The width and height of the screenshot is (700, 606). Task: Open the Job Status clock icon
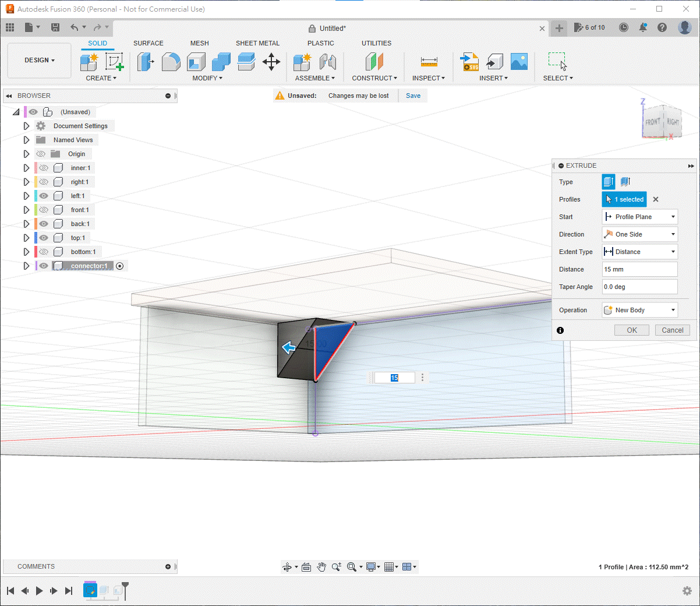pyautogui.click(x=624, y=27)
